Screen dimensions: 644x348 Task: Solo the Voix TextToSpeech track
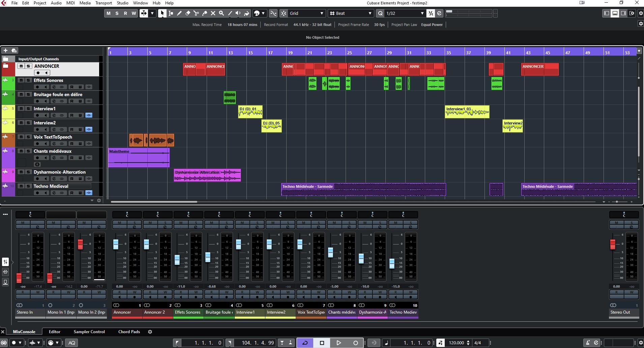coord(29,137)
